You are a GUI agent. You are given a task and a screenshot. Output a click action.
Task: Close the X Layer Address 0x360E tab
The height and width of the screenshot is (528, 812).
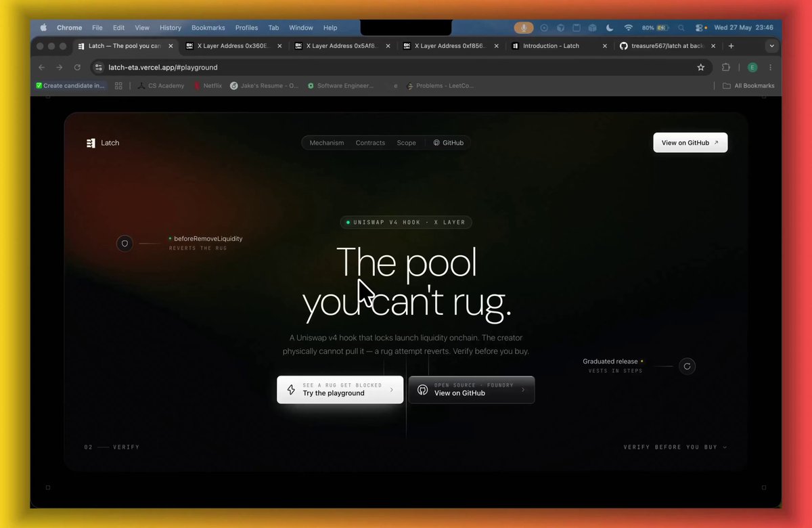click(279, 46)
